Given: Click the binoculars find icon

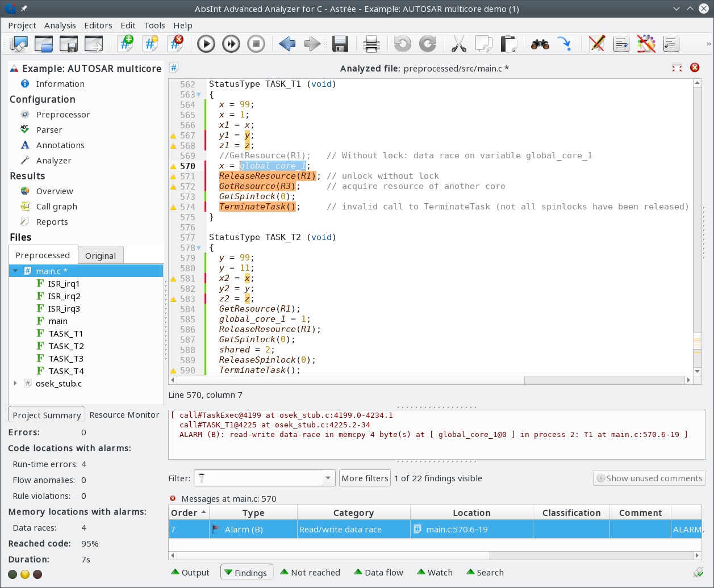Looking at the screenshot, I should point(540,44).
